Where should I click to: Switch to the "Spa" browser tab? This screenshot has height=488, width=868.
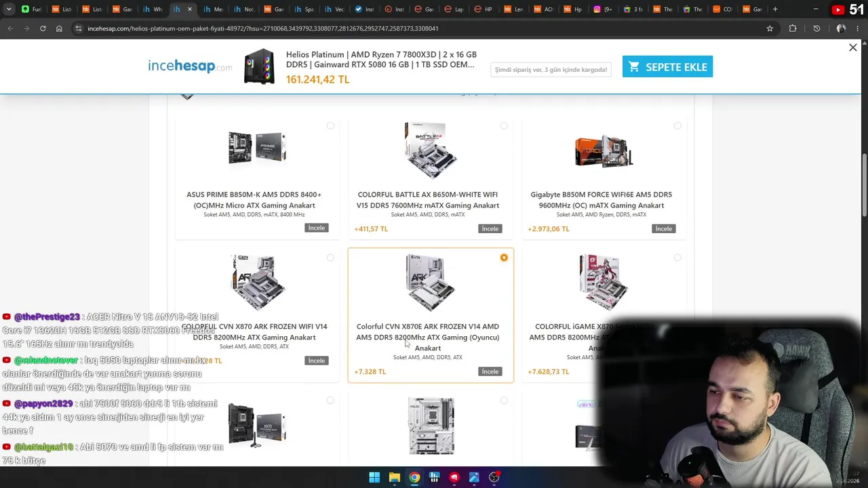pyautogui.click(x=303, y=9)
